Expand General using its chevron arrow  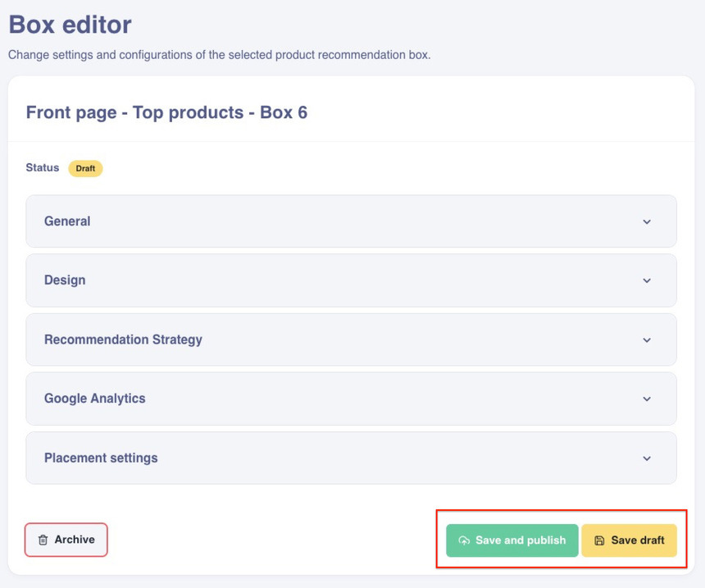click(x=647, y=221)
